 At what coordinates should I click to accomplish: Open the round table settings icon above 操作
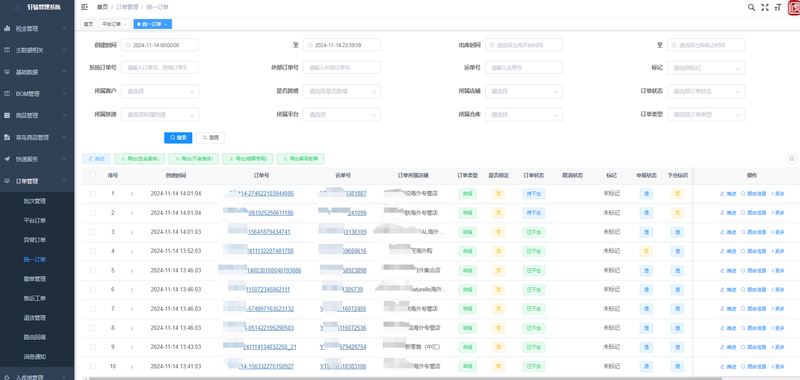[x=792, y=159]
